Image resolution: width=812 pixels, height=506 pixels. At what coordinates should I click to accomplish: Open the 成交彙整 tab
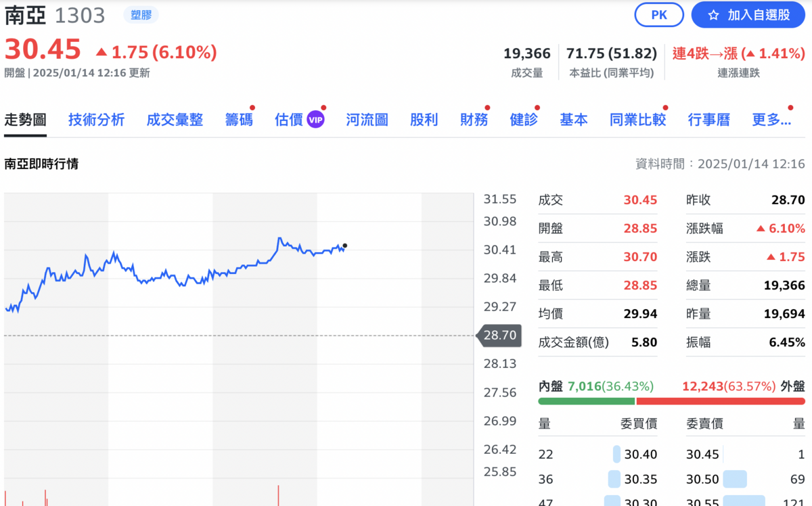coord(175,120)
